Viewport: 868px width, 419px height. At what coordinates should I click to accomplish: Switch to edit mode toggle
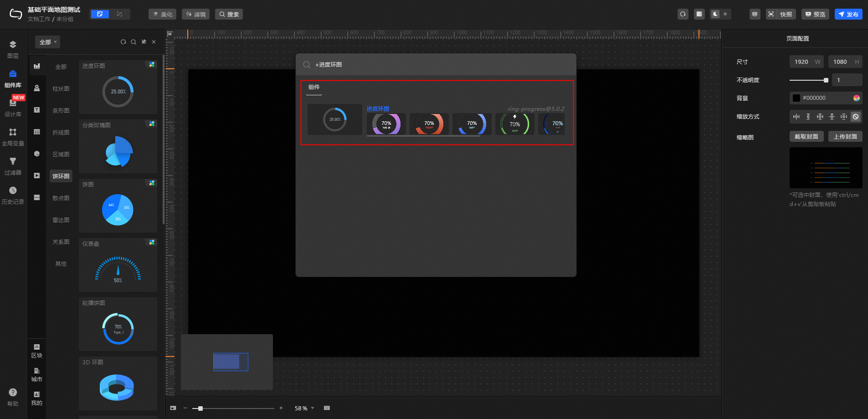coord(100,14)
